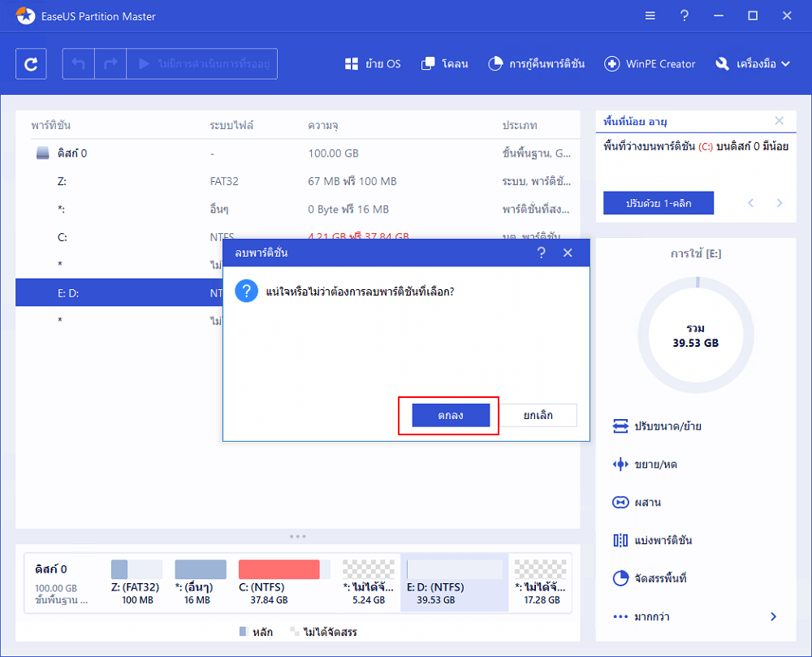Select E: D: (NTFS) block in the disk map
Viewport: 812px width, 657px height.
pyautogui.click(x=454, y=582)
